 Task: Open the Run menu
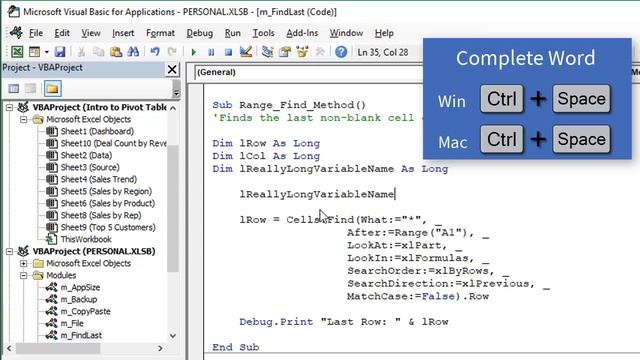[x=233, y=33]
